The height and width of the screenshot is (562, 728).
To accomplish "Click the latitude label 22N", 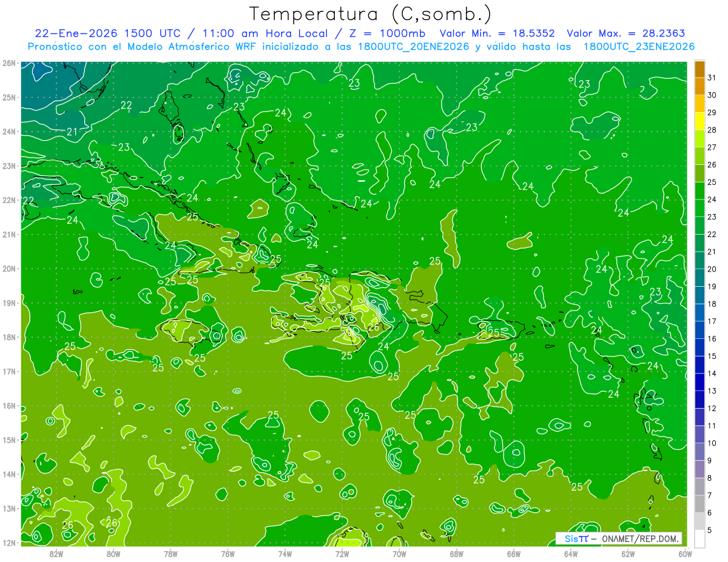I will [x=9, y=200].
